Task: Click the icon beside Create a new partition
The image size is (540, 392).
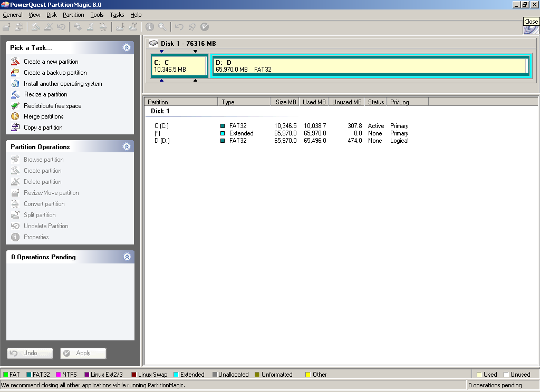Action: coord(15,62)
